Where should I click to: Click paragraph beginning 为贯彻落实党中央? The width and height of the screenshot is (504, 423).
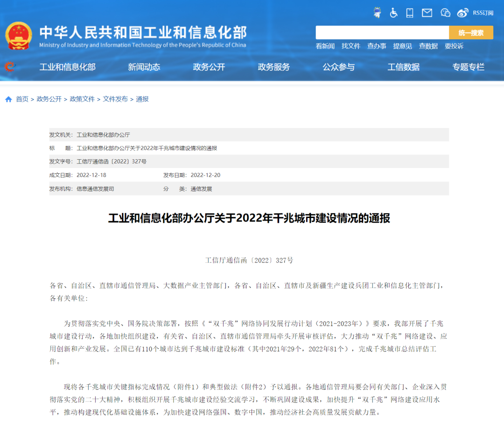[x=248, y=343]
